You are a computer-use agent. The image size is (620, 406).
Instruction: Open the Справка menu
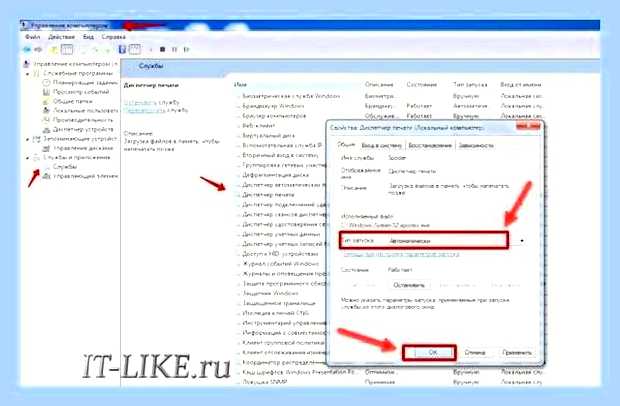(x=113, y=37)
